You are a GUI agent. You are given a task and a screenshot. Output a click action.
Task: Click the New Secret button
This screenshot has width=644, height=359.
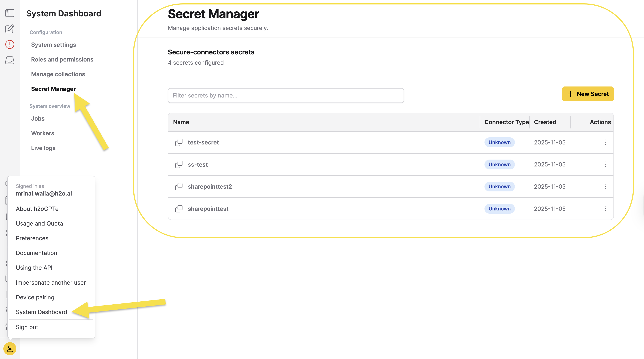(x=588, y=94)
